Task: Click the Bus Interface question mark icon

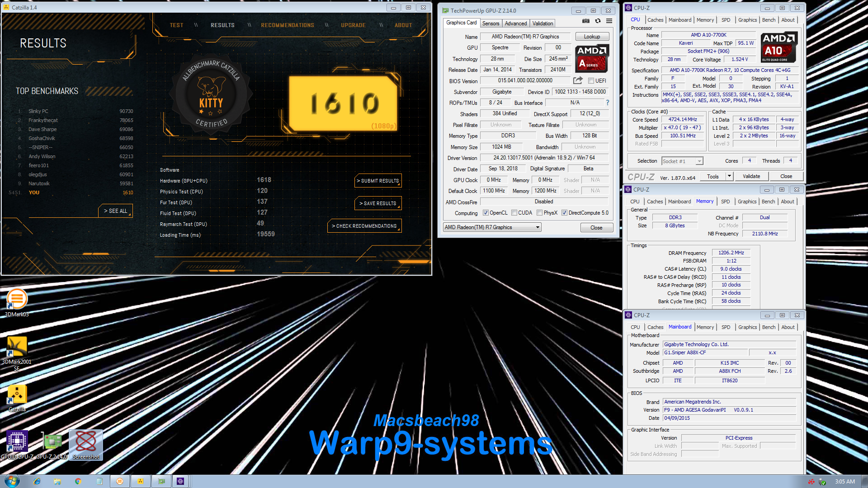Action: pos(608,103)
